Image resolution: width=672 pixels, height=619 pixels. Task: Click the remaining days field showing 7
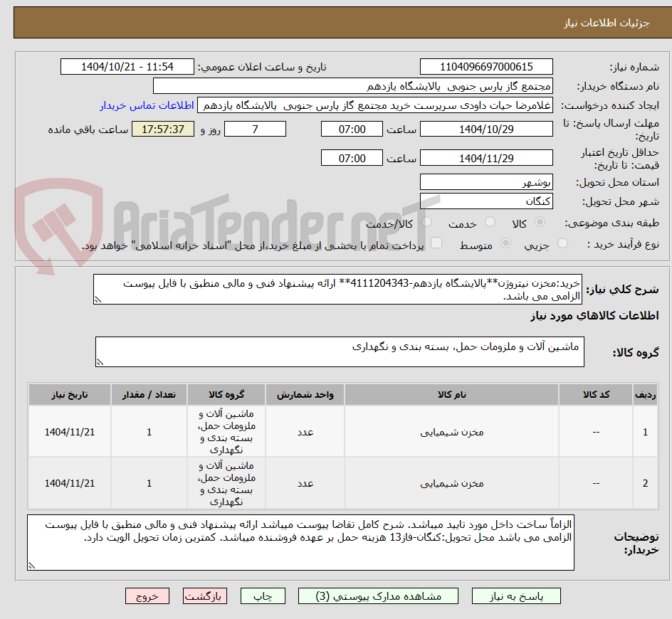[255, 129]
